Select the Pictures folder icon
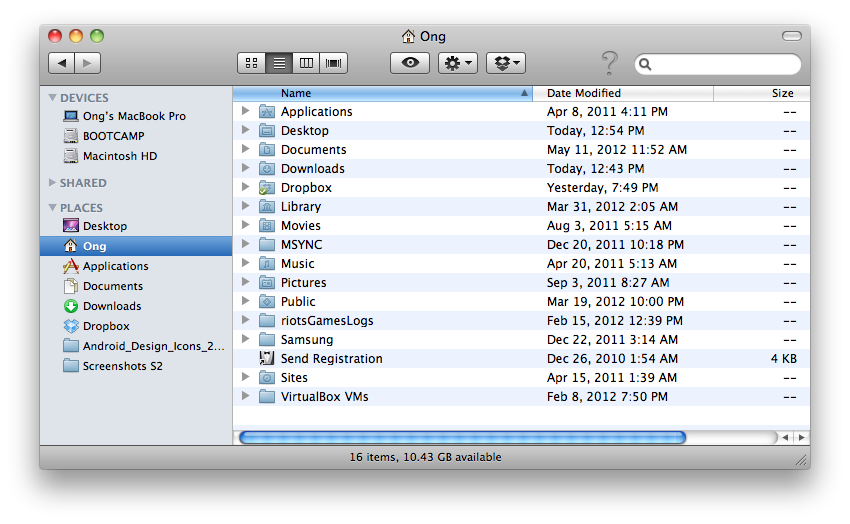 [x=267, y=282]
